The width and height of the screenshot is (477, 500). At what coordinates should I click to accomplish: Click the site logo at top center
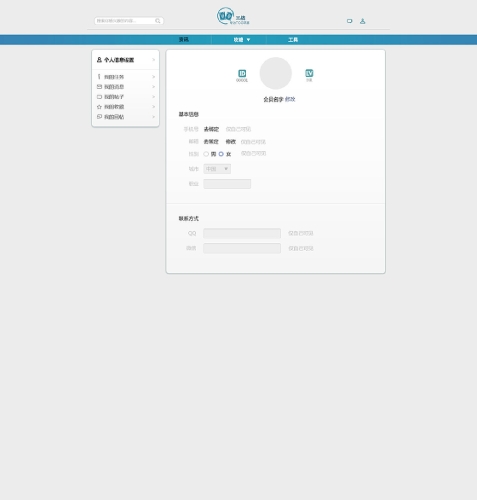[x=233, y=16]
